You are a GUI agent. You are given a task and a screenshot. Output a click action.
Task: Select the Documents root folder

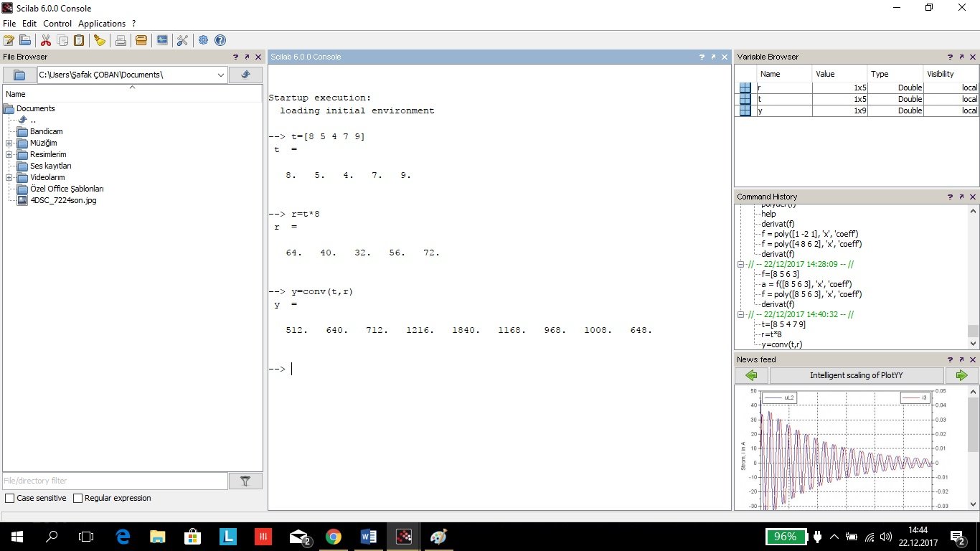click(35, 108)
